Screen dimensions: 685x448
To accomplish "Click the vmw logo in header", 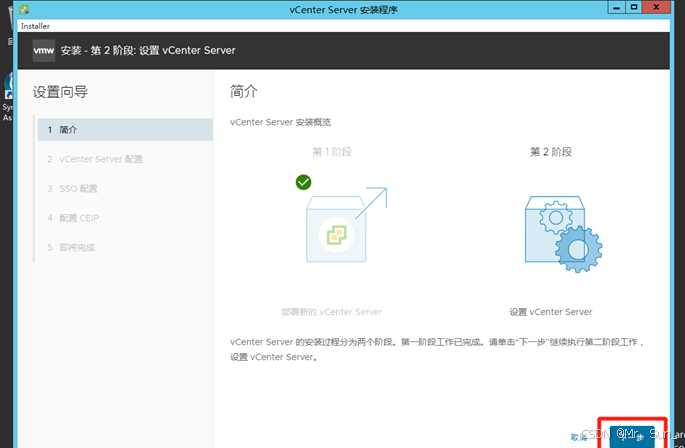I will coord(44,51).
